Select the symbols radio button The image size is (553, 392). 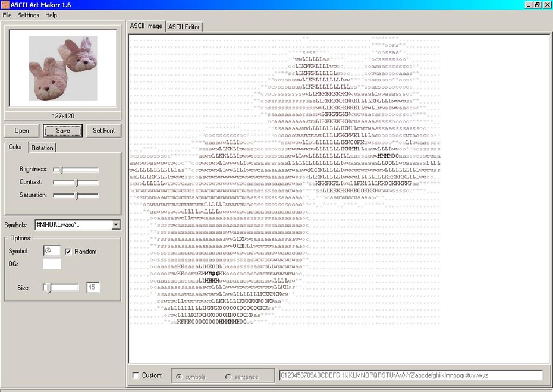179,377
